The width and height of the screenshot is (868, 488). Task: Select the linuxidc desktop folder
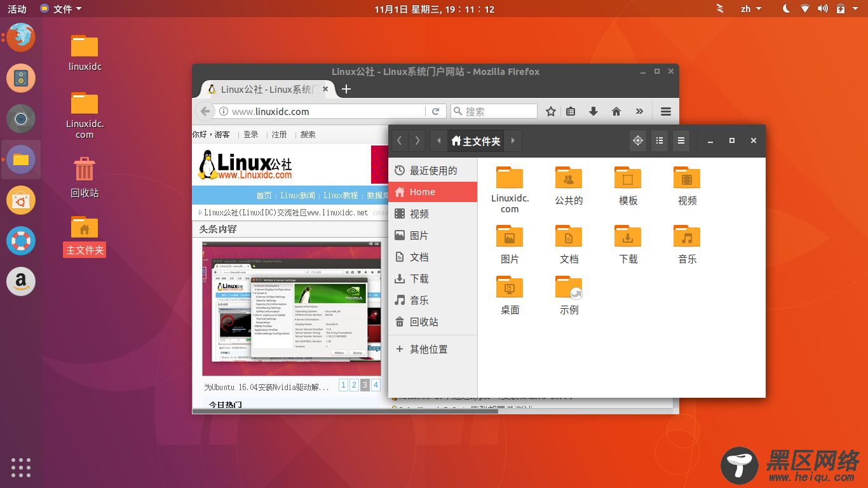point(85,53)
